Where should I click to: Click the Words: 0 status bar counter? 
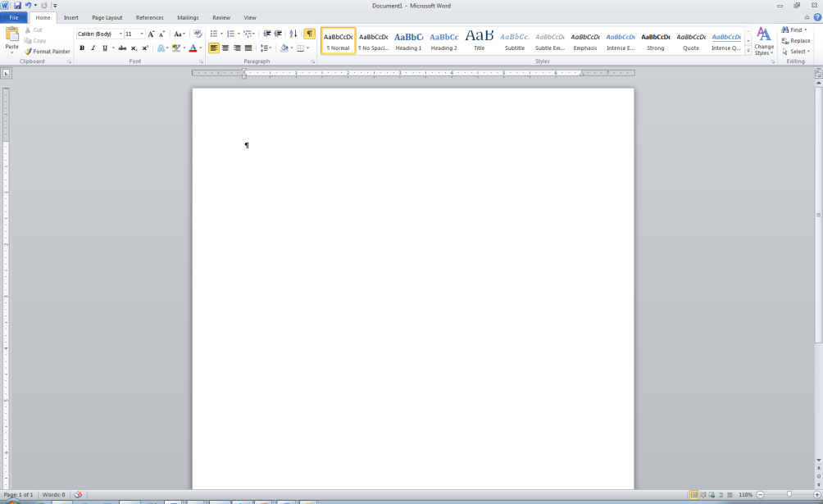[54, 495]
